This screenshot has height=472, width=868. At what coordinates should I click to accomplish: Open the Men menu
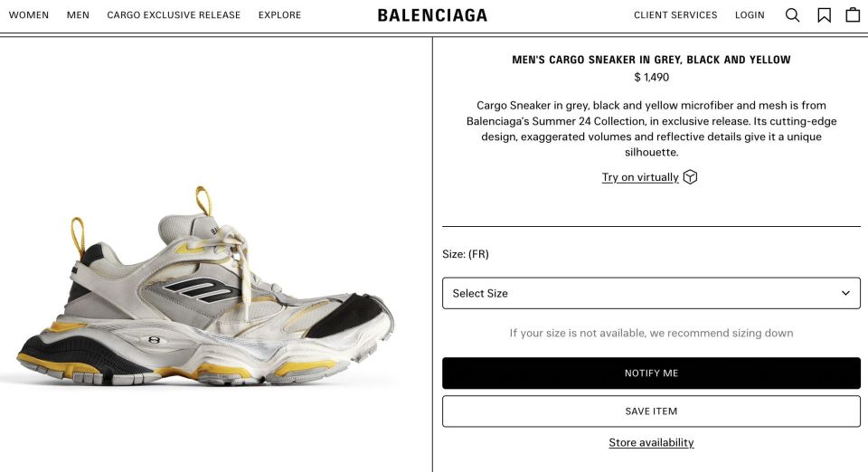click(78, 15)
